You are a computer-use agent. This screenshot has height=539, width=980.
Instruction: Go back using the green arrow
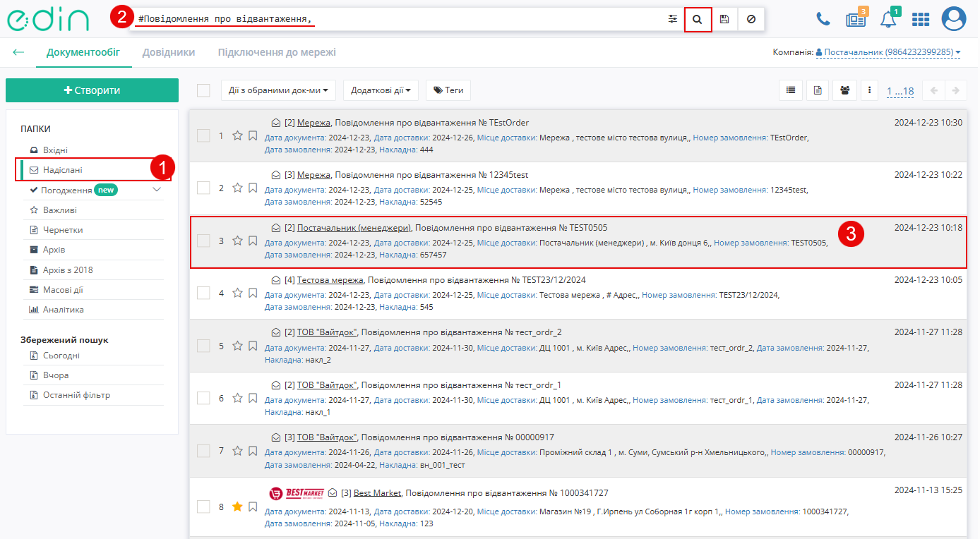point(18,52)
